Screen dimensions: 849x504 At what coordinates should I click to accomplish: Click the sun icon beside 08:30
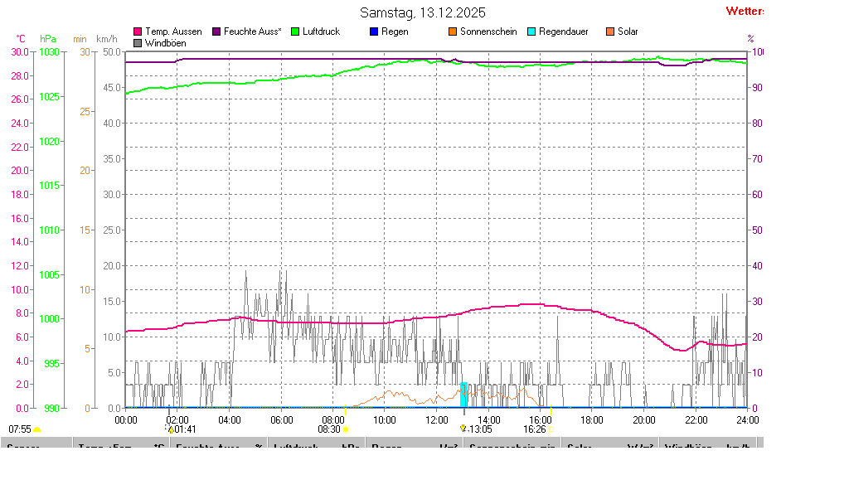click(346, 429)
